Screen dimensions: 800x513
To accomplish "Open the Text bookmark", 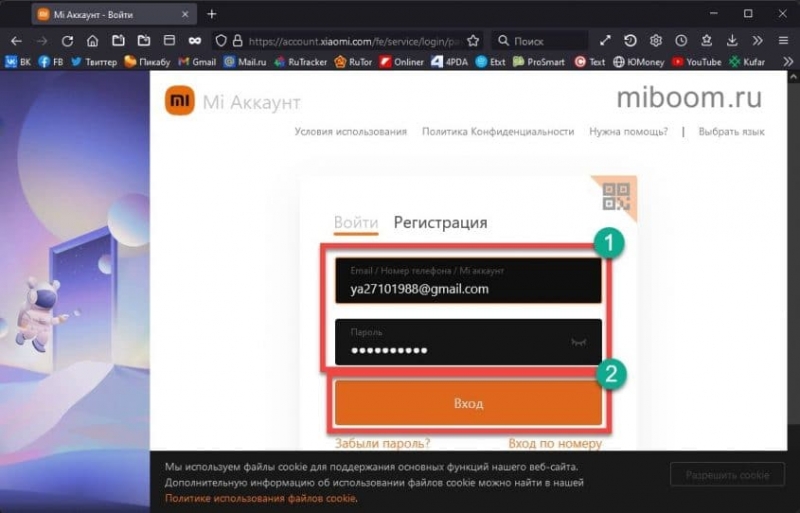I will click(x=590, y=62).
